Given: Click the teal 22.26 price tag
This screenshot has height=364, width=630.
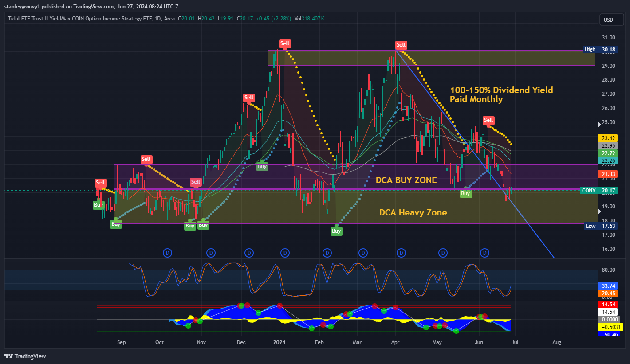Looking at the screenshot, I should (607, 160).
